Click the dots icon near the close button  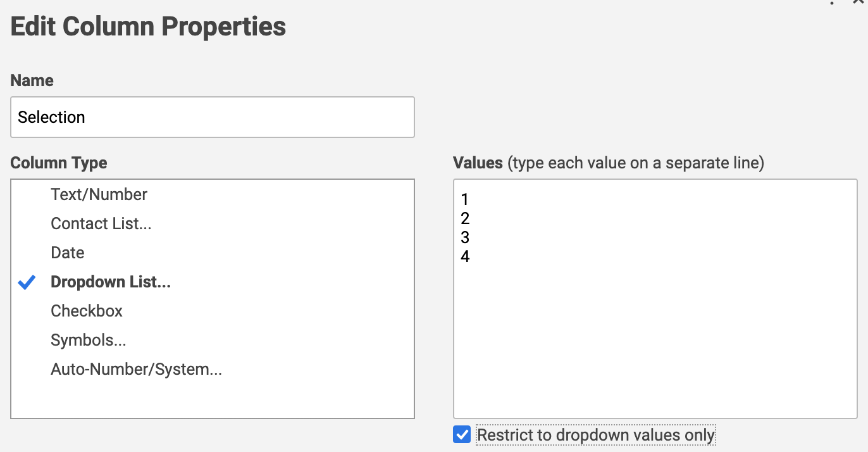pos(832,2)
